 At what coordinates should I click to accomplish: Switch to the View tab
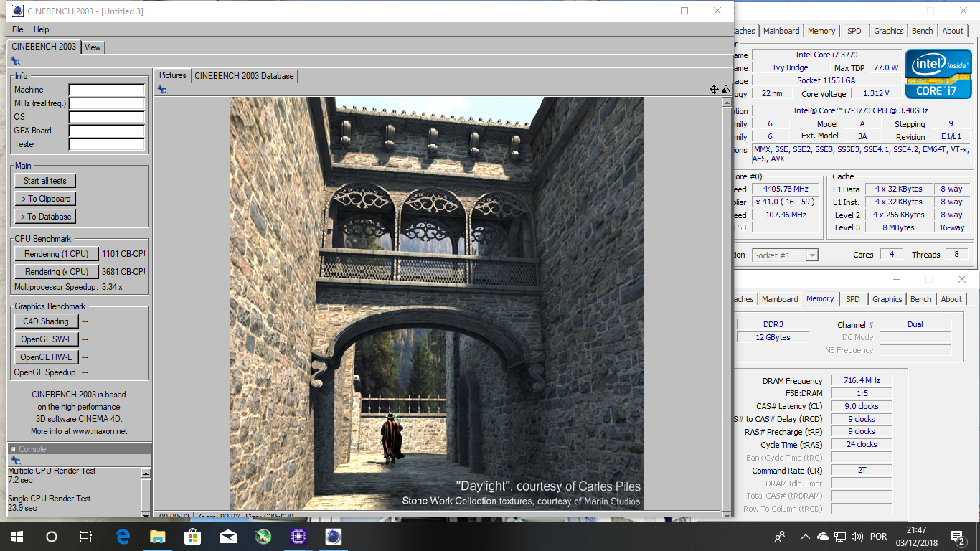point(93,47)
